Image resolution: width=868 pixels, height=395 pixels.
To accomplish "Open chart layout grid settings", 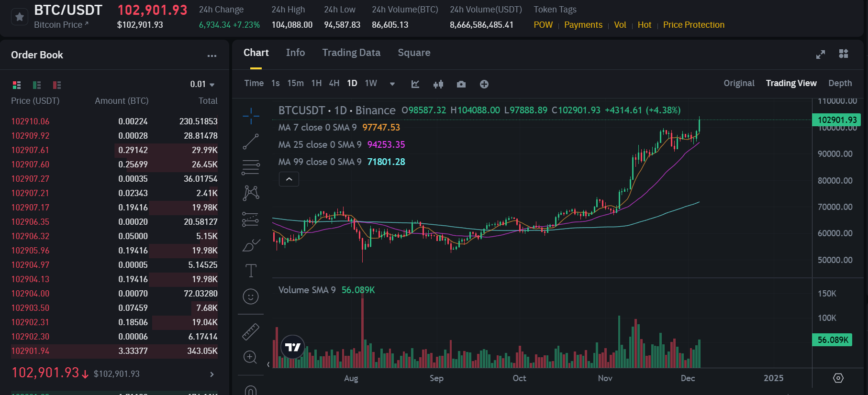I will pyautogui.click(x=844, y=54).
